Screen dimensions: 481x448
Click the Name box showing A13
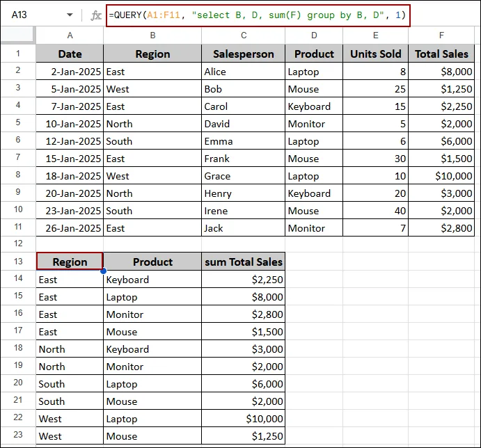(x=19, y=15)
